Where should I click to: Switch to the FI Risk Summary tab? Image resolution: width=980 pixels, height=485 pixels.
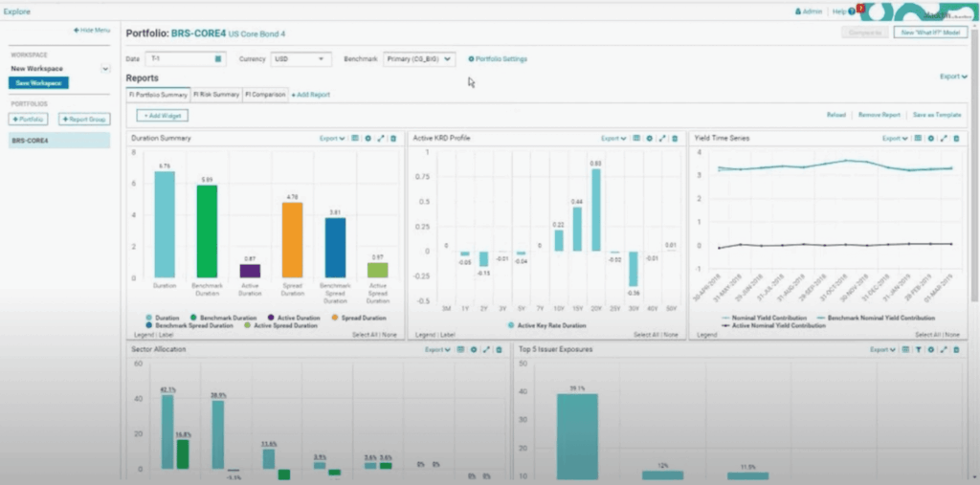(x=216, y=95)
